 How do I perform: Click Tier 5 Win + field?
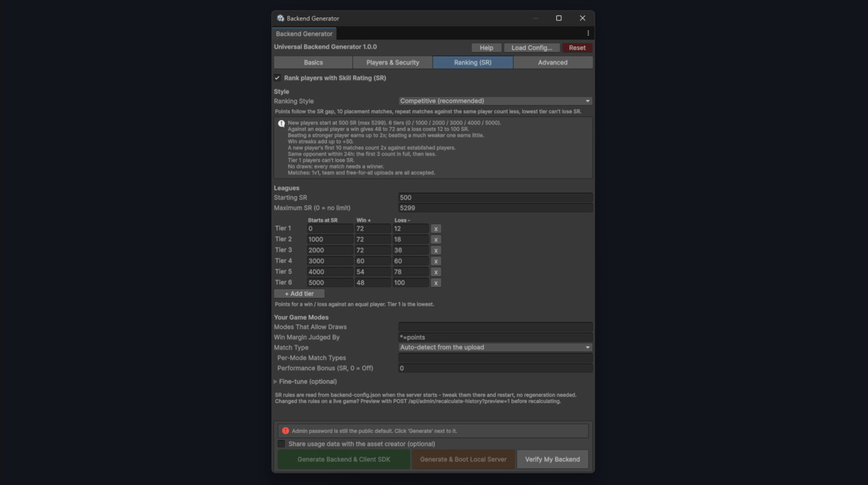pos(373,272)
